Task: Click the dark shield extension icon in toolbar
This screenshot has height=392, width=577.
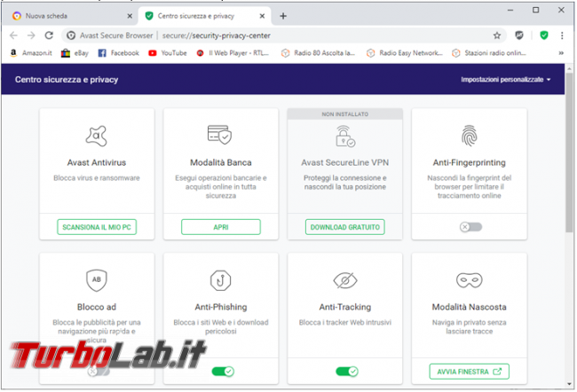Action: [x=519, y=35]
